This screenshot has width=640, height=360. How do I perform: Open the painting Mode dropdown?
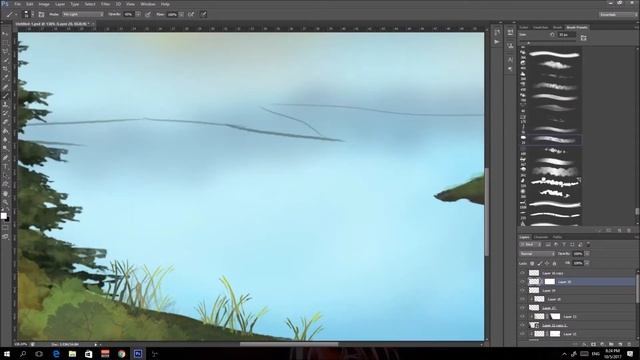pyautogui.click(x=83, y=14)
